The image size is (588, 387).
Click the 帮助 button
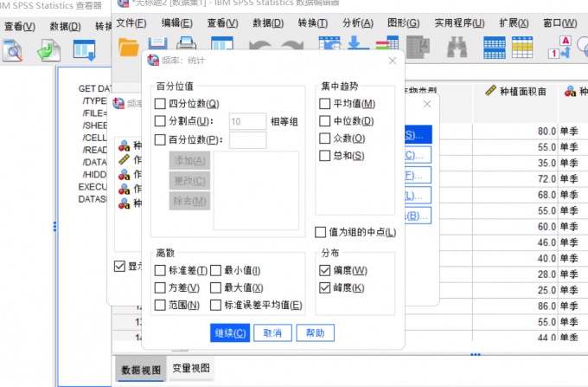(x=315, y=333)
